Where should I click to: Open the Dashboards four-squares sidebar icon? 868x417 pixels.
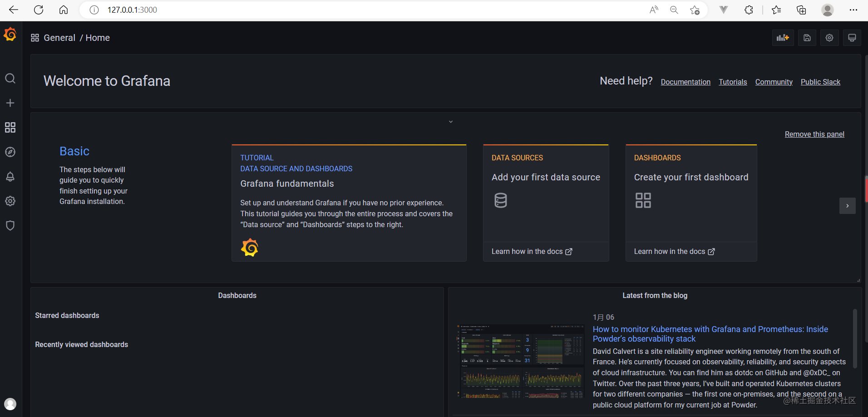tap(10, 128)
